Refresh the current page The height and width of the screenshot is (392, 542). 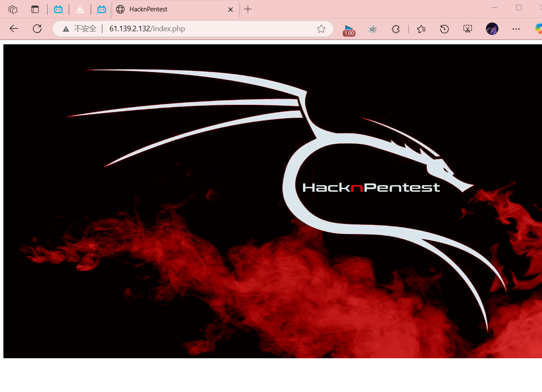37,29
